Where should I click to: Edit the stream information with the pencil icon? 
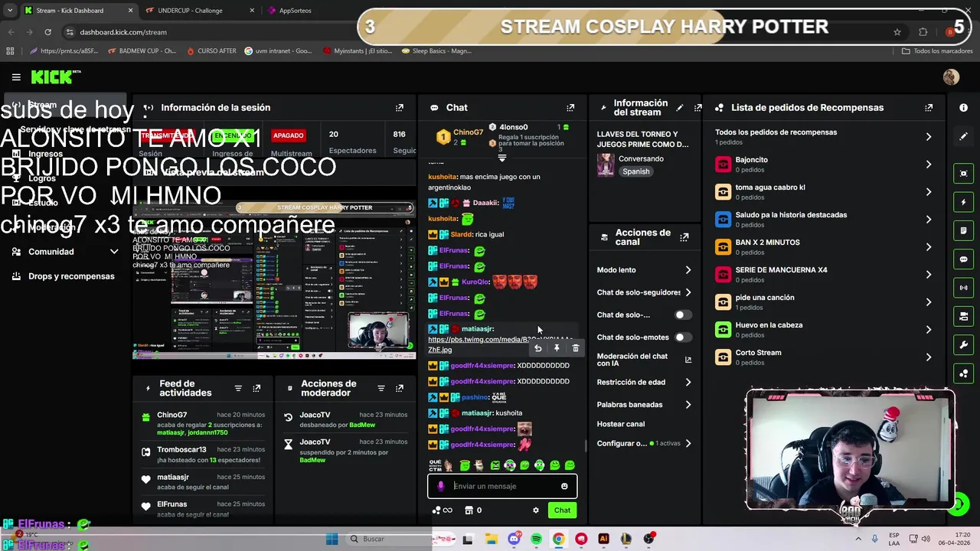pyautogui.click(x=679, y=108)
